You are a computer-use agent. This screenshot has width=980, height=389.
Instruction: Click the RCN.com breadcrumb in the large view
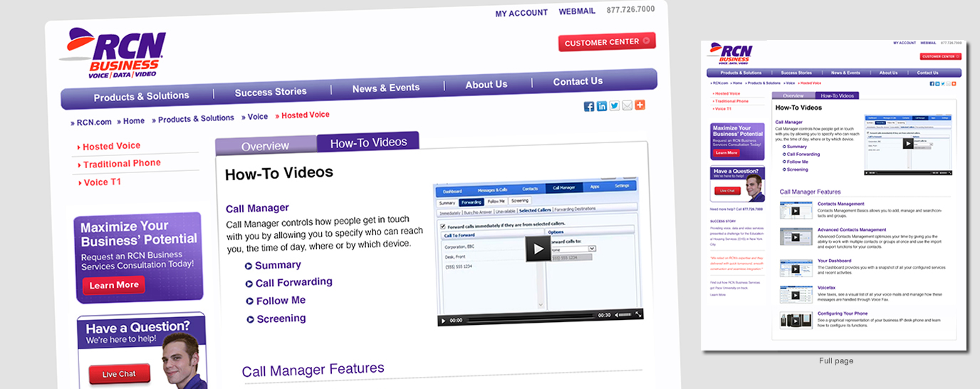pos(95,122)
